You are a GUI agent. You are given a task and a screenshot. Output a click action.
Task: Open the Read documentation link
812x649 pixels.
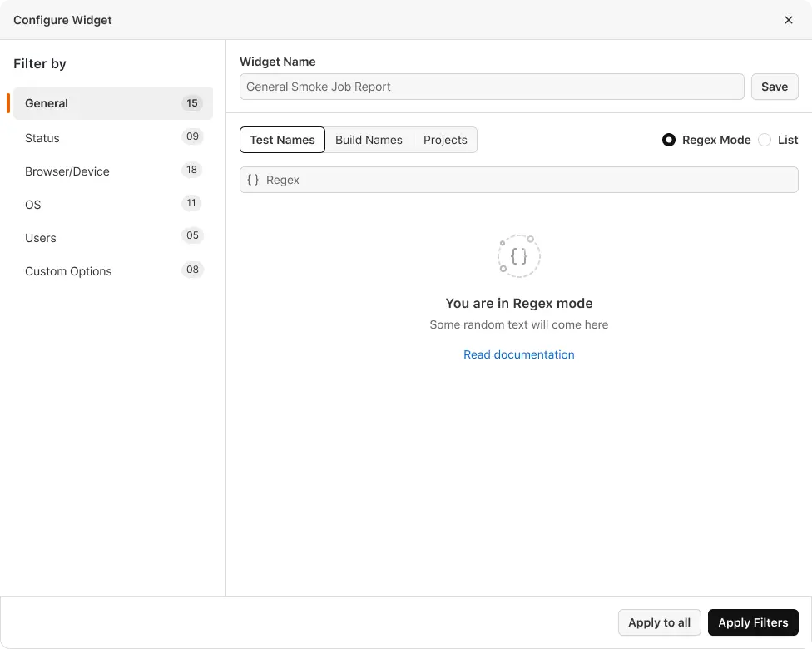click(519, 354)
